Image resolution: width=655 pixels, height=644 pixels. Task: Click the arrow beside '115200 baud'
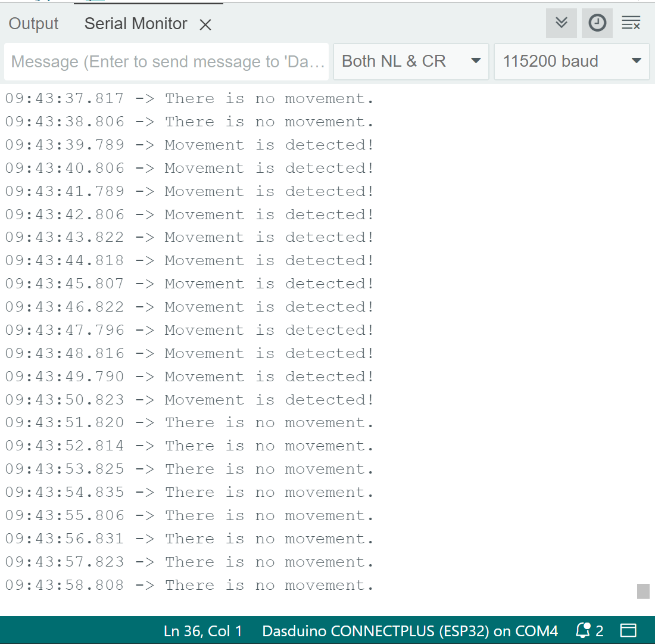(636, 61)
